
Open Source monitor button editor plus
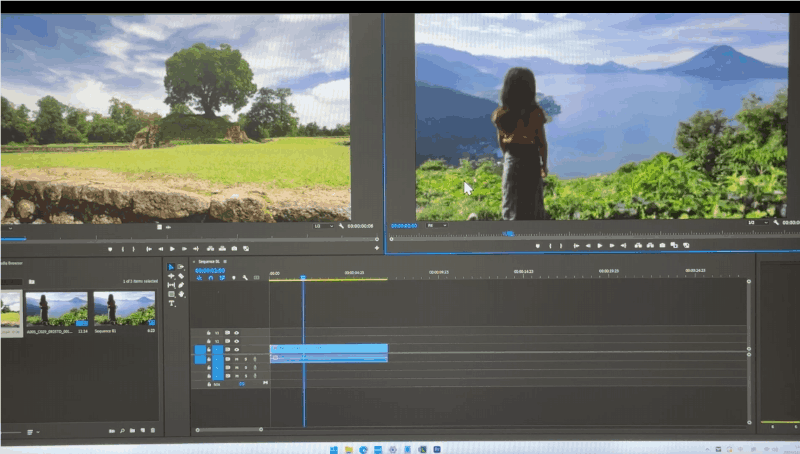click(377, 248)
